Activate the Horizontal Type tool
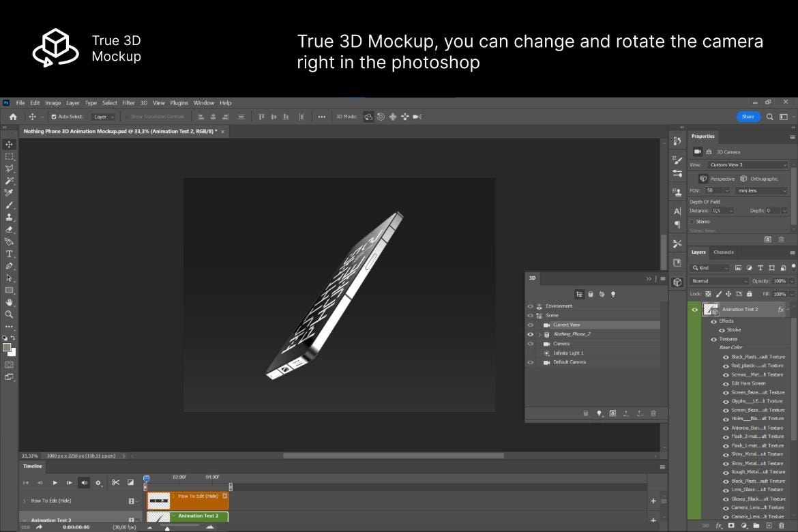 pyautogui.click(x=9, y=253)
